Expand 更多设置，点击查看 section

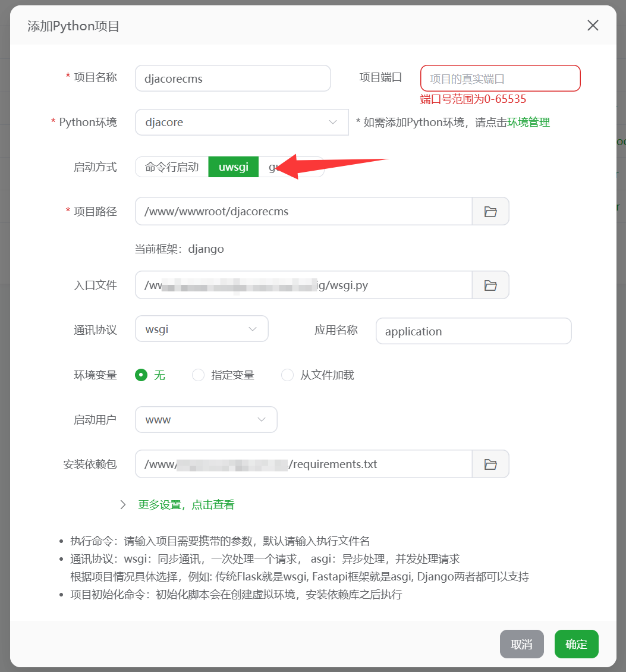click(x=186, y=504)
